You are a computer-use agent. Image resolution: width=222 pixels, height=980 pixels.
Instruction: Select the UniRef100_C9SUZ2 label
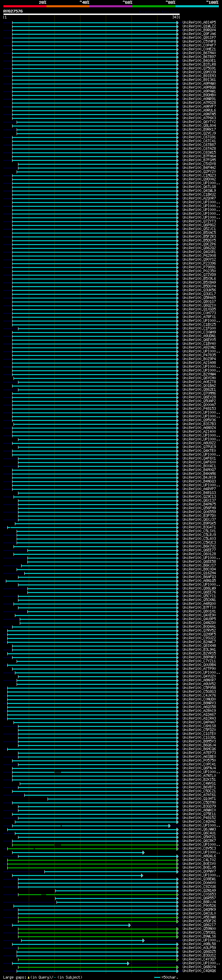(199, 638)
